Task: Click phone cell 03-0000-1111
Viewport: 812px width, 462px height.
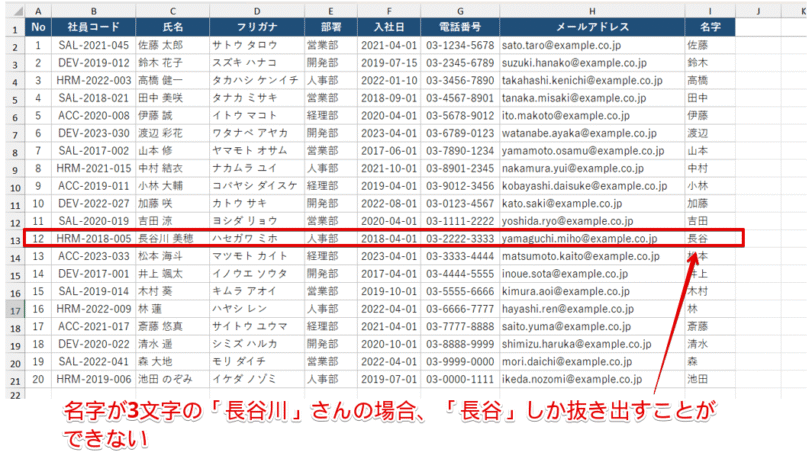Action: pos(460,379)
